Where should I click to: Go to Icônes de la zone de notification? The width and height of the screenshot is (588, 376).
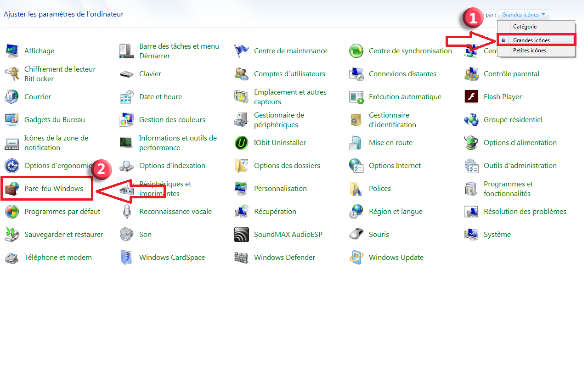pos(56,143)
